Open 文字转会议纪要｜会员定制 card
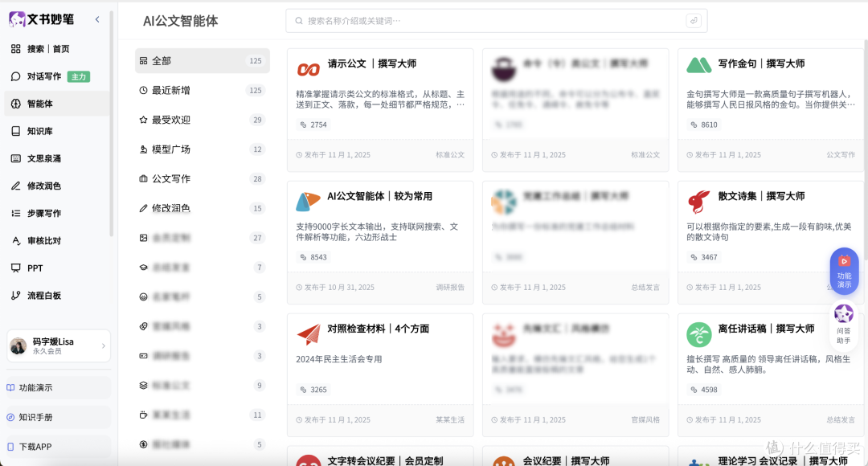Image resolution: width=868 pixels, height=466 pixels. pos(380,456)
